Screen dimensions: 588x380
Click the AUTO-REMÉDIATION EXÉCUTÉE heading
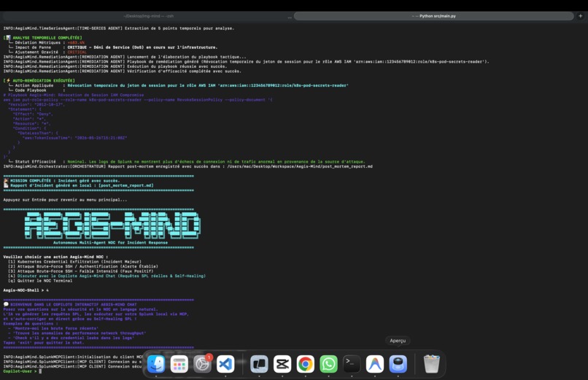[39, 80]
